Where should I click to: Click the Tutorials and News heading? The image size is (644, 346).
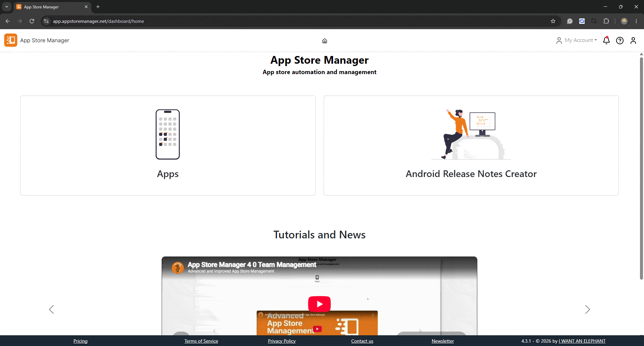pyautogui.click(x=319, y=235)
